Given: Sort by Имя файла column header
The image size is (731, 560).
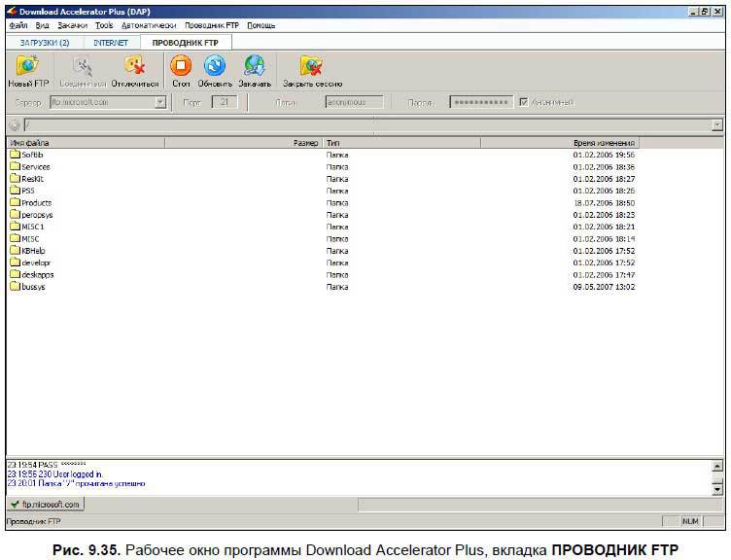Looking at the screenshot, I should click(x=86, y=143).
